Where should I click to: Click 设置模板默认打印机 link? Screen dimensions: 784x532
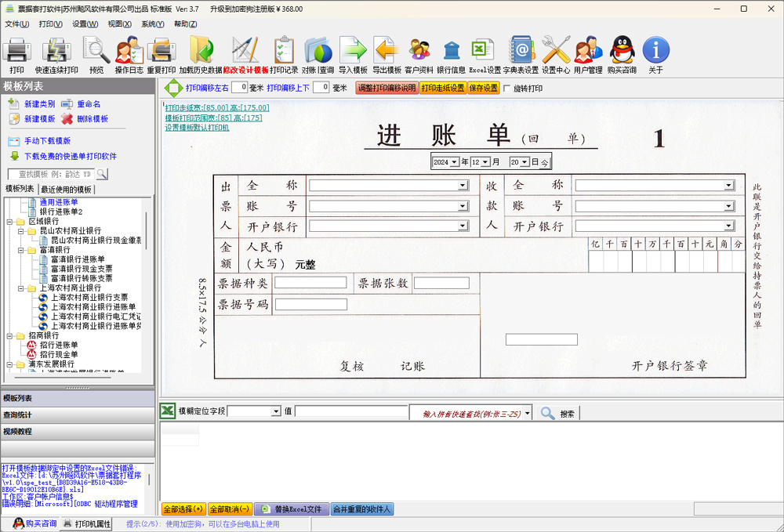tap(197, 127)
